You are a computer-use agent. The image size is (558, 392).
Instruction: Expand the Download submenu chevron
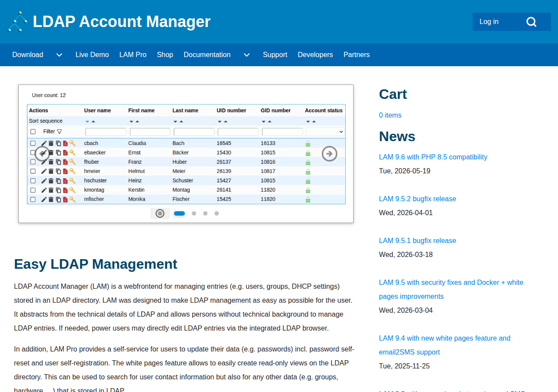click(x=59, y=55)
